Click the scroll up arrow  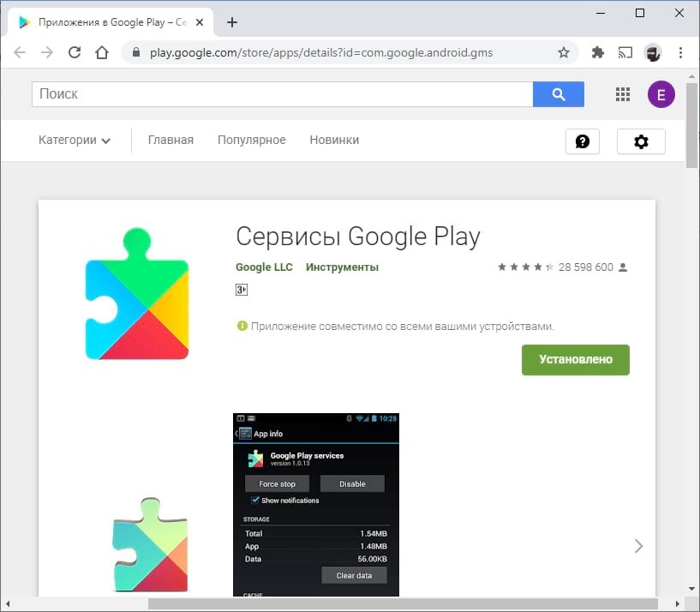click(x=691, y=76)
